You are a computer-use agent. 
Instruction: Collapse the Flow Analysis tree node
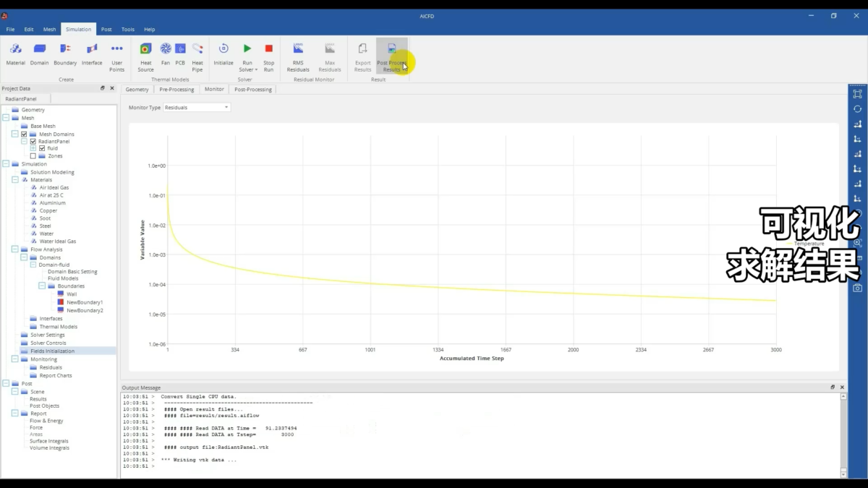click(14, 249)
